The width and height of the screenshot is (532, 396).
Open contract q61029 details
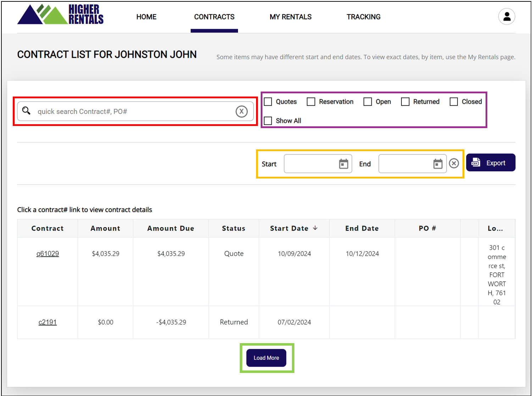[x=48, y=254]
